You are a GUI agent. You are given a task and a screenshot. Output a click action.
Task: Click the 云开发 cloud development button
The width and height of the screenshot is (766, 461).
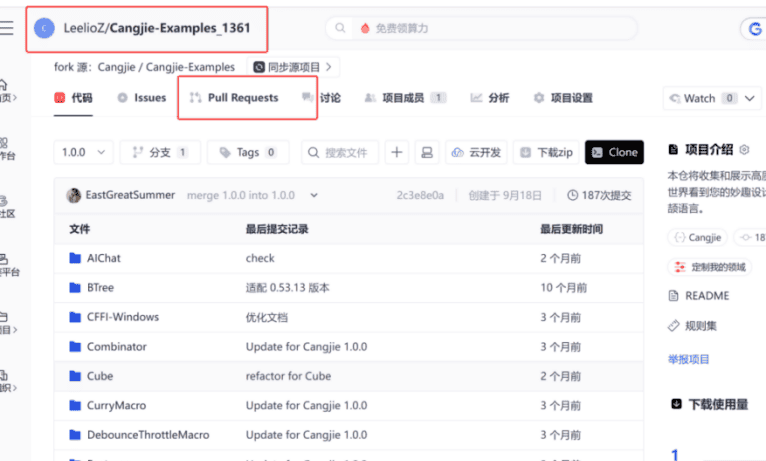click(x=477, y=153)
